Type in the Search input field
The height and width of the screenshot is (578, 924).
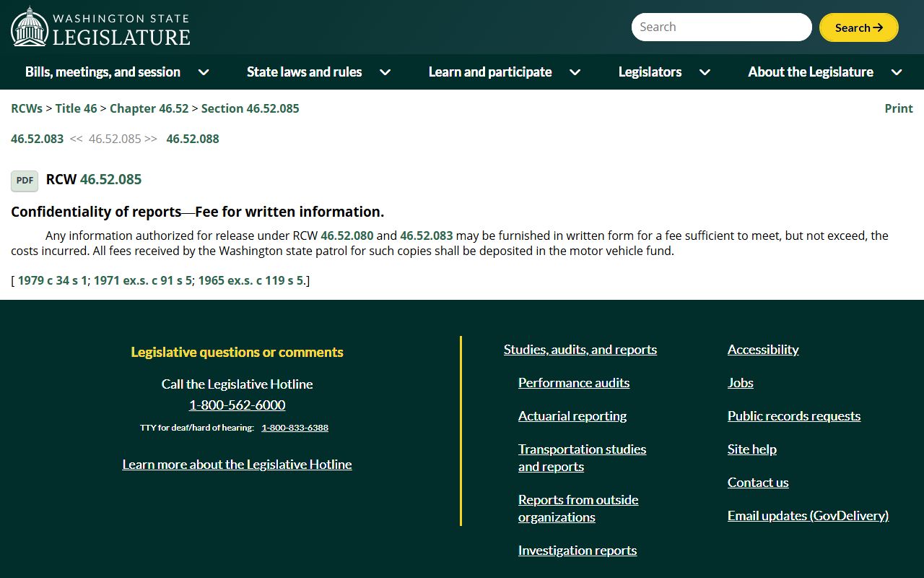tap(720, 27)
